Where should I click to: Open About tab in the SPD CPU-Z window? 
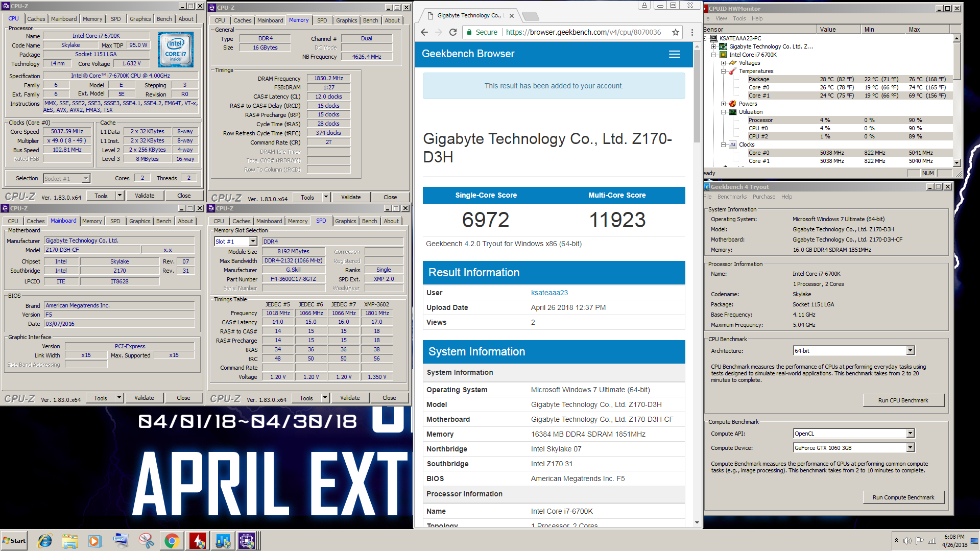coord(391,221)
